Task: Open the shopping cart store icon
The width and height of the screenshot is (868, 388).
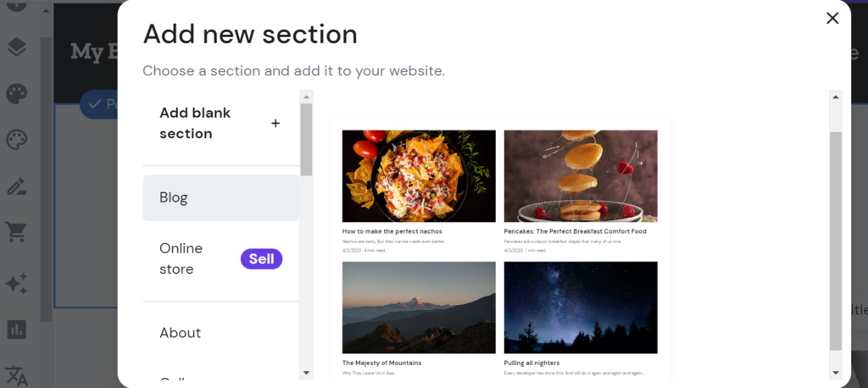Action: click(16, 232)
